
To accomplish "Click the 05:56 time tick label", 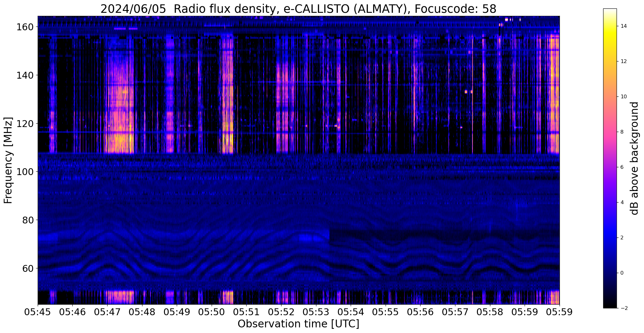I will [x=421, y=312].
